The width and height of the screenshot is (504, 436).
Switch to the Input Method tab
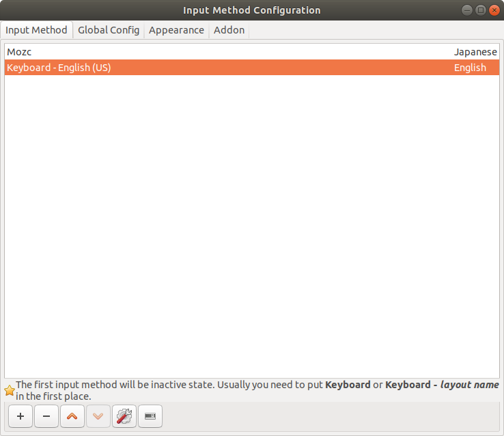(36, 30)
